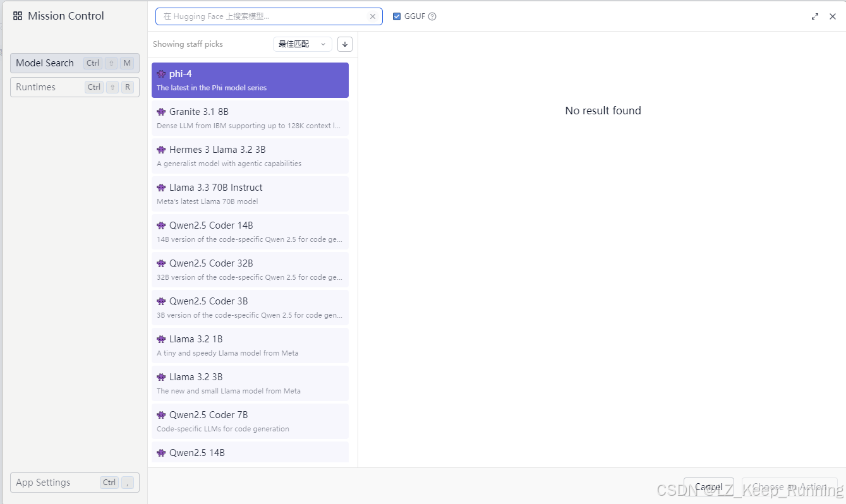The height and width of the screenshot is (504, 846).
Task: Click the Llama 3.2 3B model icon
Action: click(161, 377)
